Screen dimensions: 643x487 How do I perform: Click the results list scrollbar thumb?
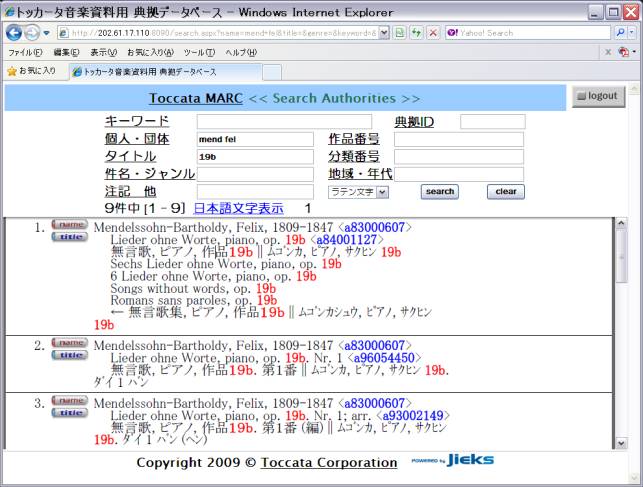[x=621, y=256]
